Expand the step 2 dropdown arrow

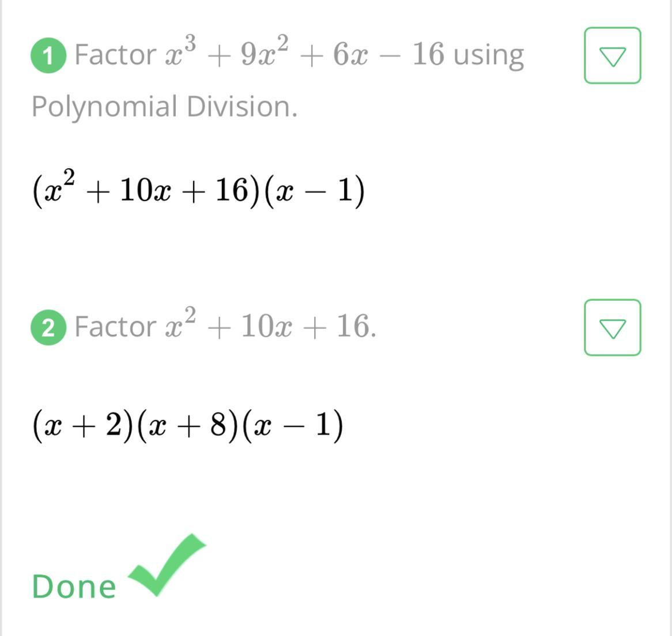click(x=612, y=328)
